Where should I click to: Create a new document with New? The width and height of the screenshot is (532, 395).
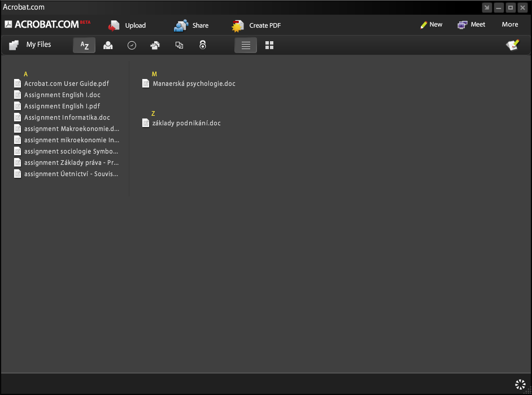(x=431, y=25)
